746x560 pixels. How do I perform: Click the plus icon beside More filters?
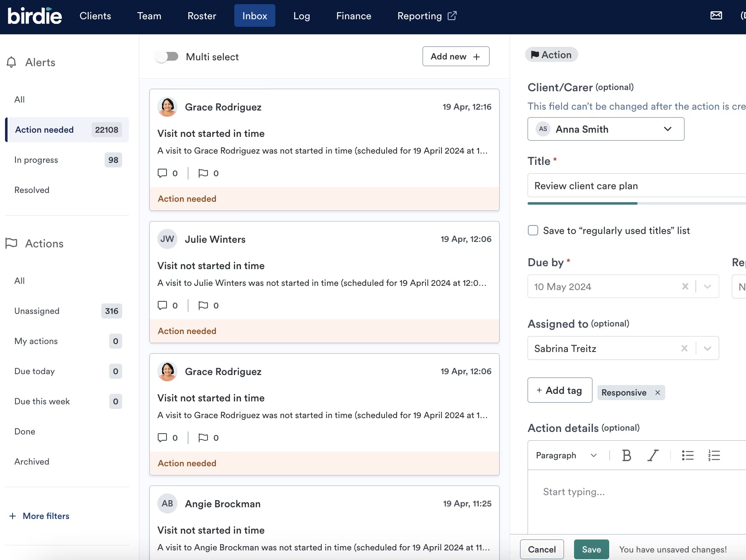[13, 516]
